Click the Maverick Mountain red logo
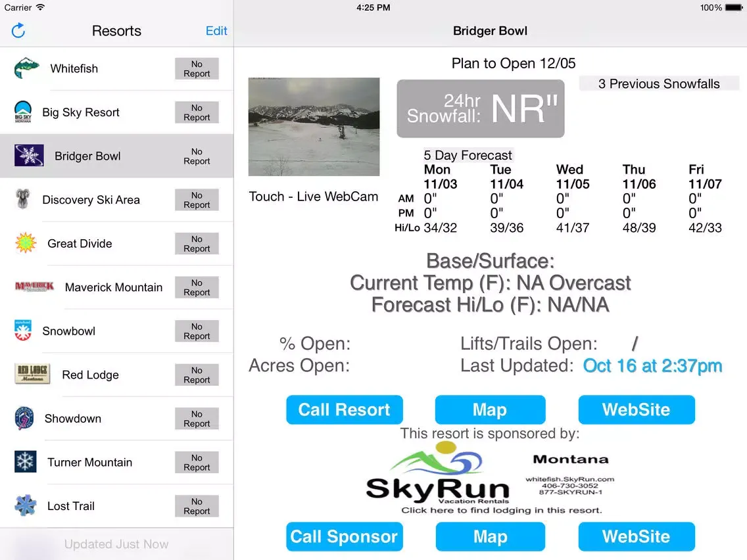 click(34, 287)
